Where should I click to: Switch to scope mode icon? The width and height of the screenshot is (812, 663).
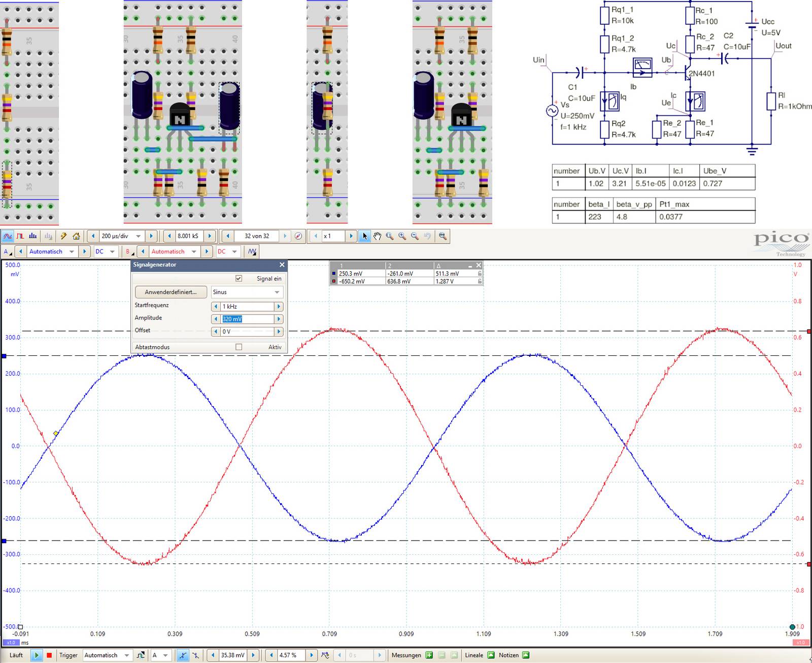click(x=8, y=236)
